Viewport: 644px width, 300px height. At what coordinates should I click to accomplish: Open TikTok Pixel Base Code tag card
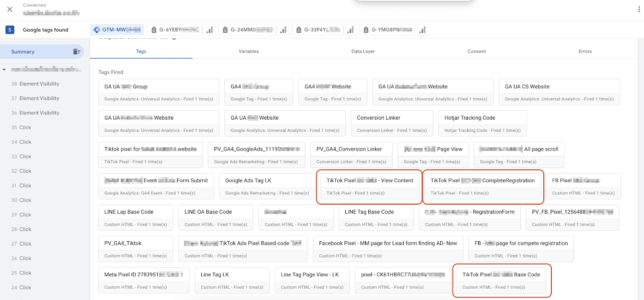click(501, 281)
